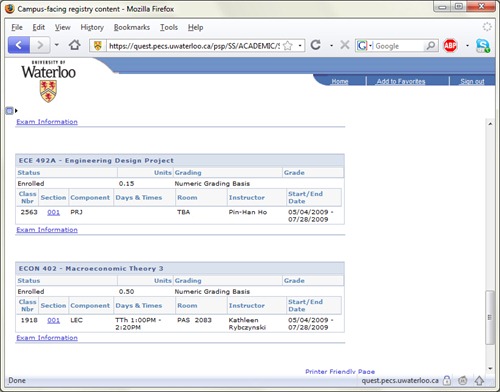Screen dimensions: 500x392
Task: Expand the Adblock Plus dropdown arrow
Action: pyautogui.click(x=467, y=46)
